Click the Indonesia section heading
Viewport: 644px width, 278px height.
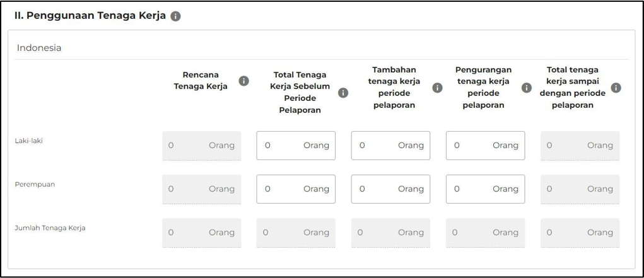39,48
